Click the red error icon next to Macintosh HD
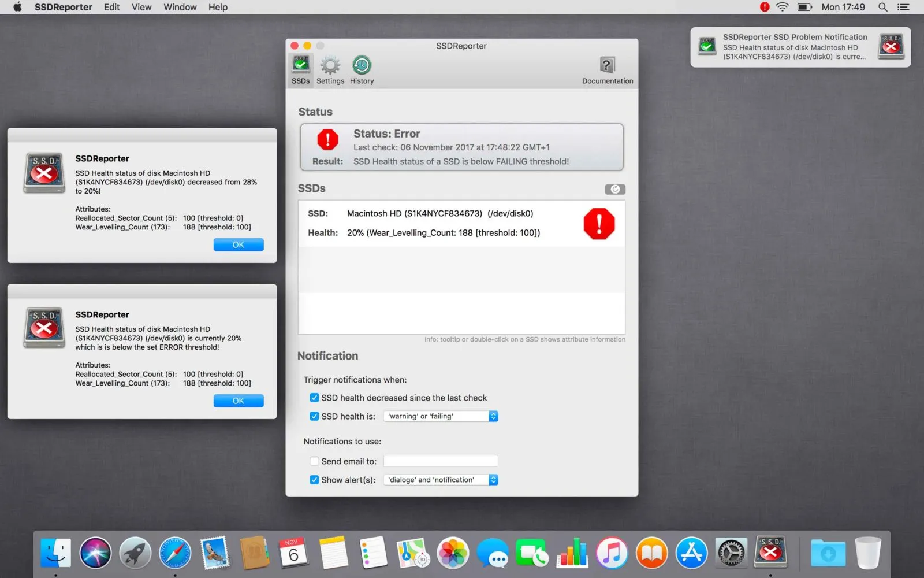The image size is (924, 578). (x=599, y=224)
